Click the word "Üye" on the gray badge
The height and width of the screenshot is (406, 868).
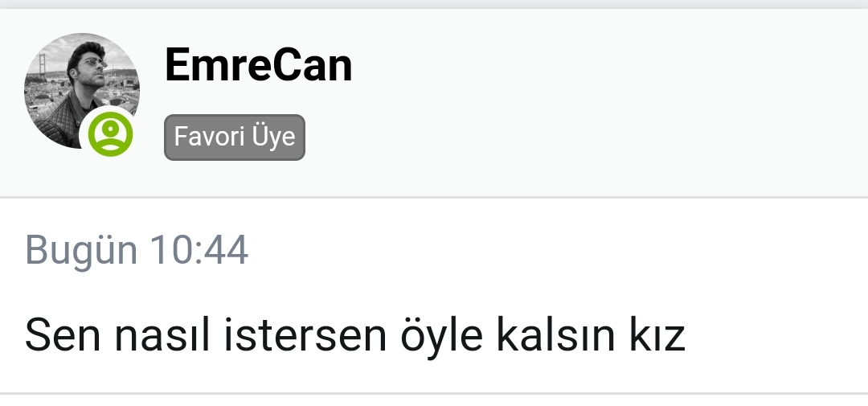(x=273, y=137)
